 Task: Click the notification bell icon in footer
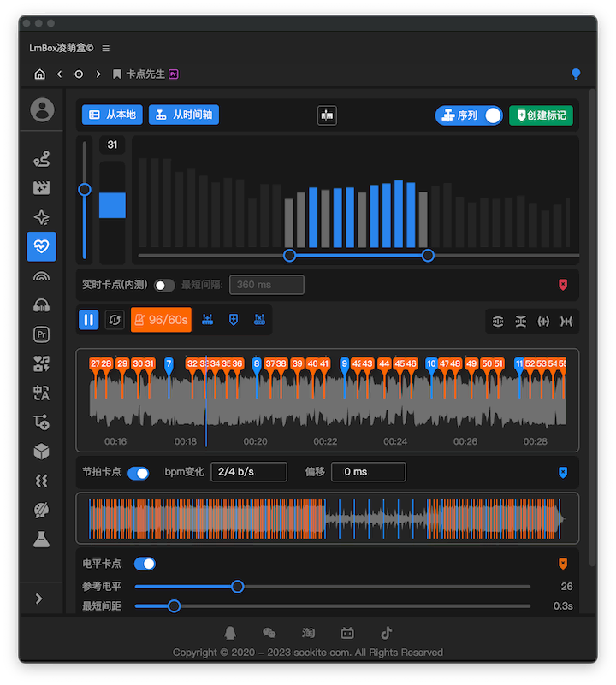click(x=230, y=633)
